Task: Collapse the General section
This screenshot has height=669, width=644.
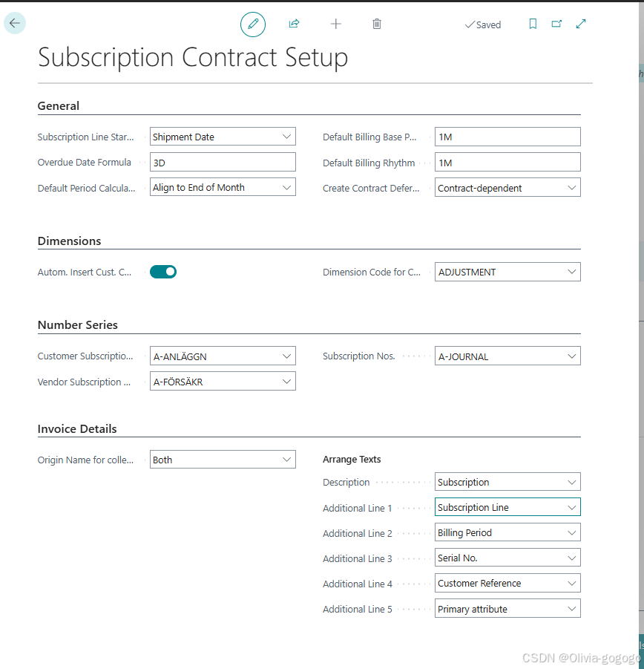Action: [58, 105]
